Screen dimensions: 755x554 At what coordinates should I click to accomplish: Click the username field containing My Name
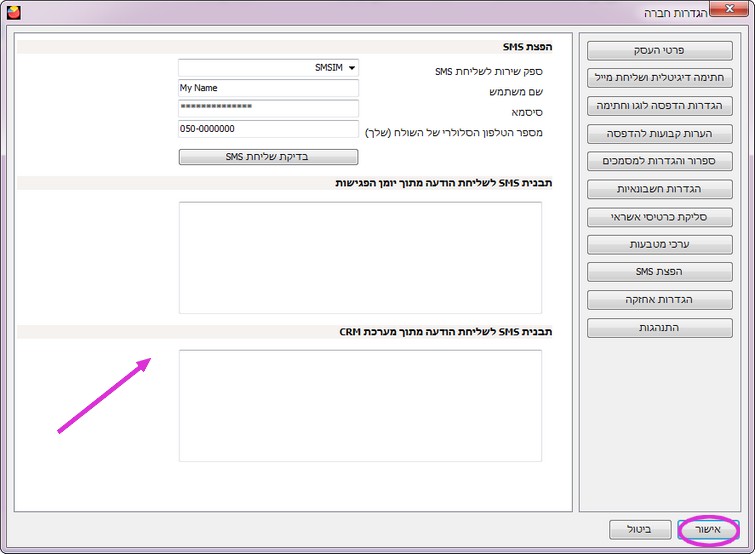[x=268, y=88]
